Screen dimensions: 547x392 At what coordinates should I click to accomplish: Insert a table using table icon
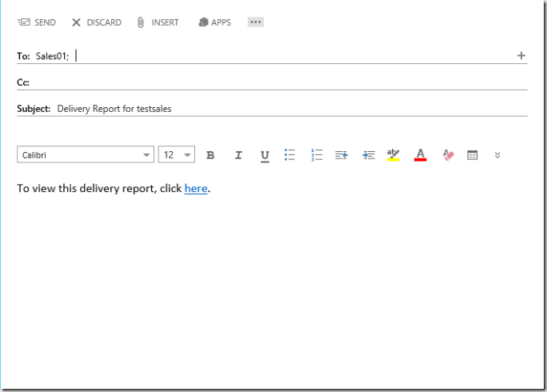[472, 155]
